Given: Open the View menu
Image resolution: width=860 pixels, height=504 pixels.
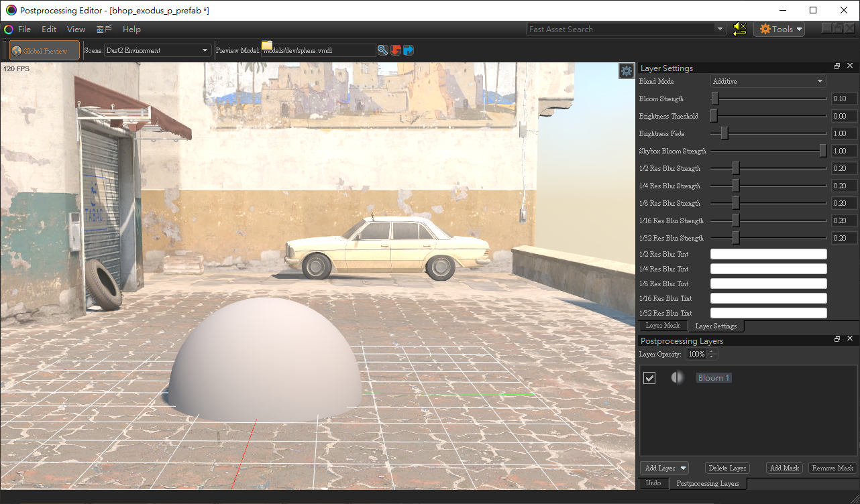Looking at the screenshot, I should point(76,29).
